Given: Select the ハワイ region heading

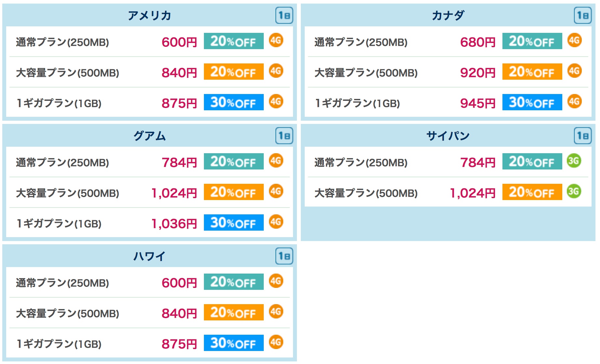Looking at the screenshot, I should 150,256.
